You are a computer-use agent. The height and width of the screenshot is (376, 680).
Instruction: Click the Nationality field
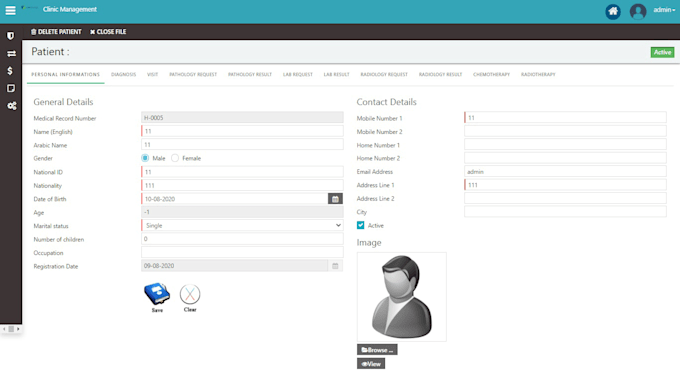242,185
